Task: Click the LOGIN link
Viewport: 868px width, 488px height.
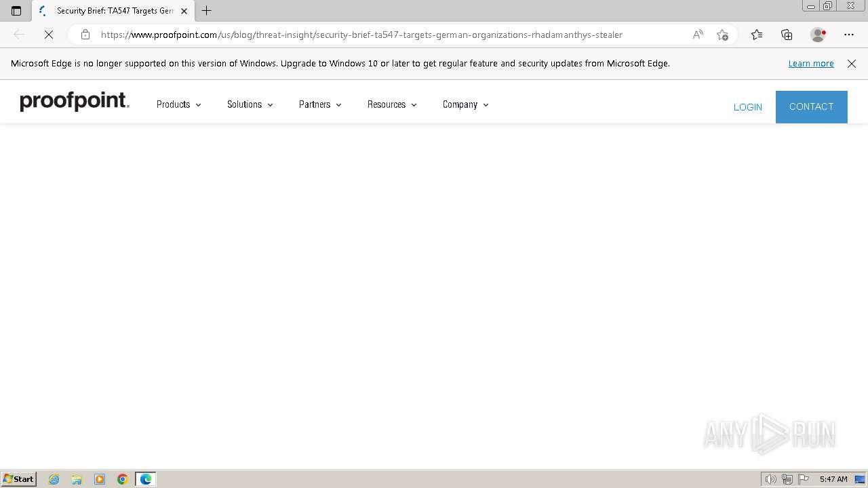Action: 748,107
